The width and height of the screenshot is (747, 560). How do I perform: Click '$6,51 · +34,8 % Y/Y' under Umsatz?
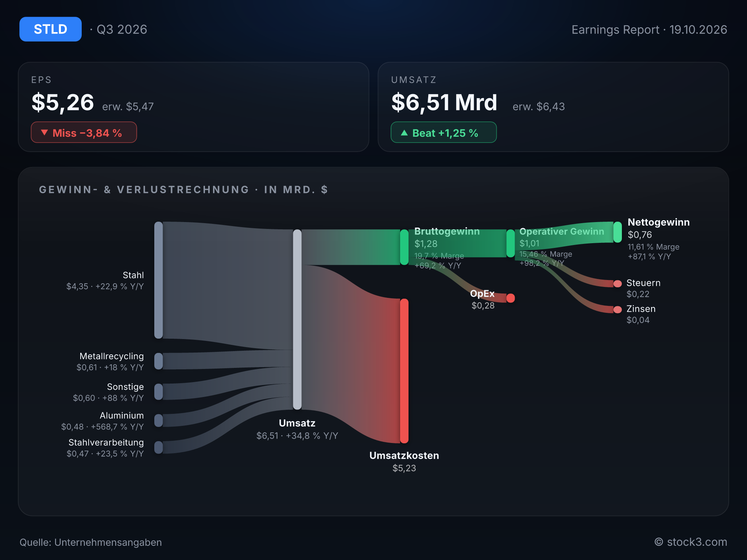click(x=297, y=436)
